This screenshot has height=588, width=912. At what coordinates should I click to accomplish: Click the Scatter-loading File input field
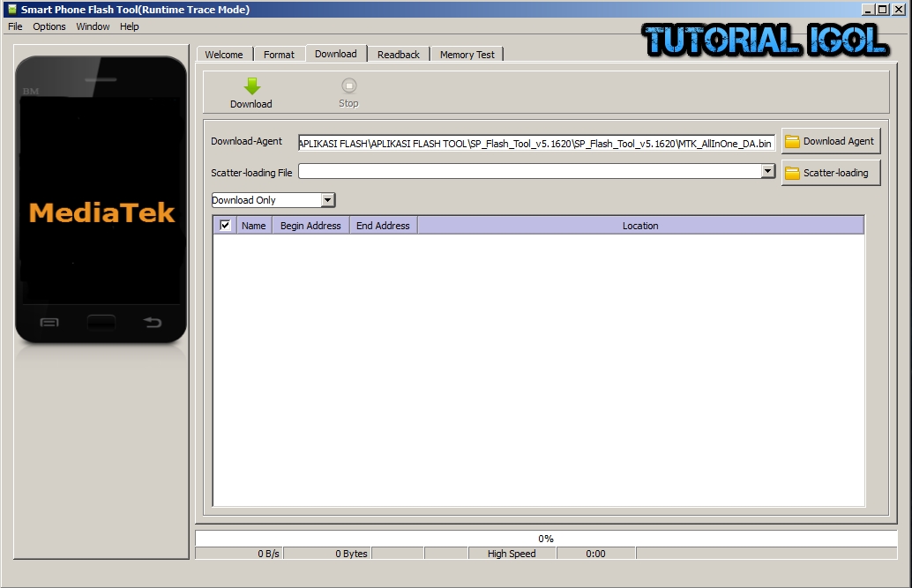pos(530,171)
